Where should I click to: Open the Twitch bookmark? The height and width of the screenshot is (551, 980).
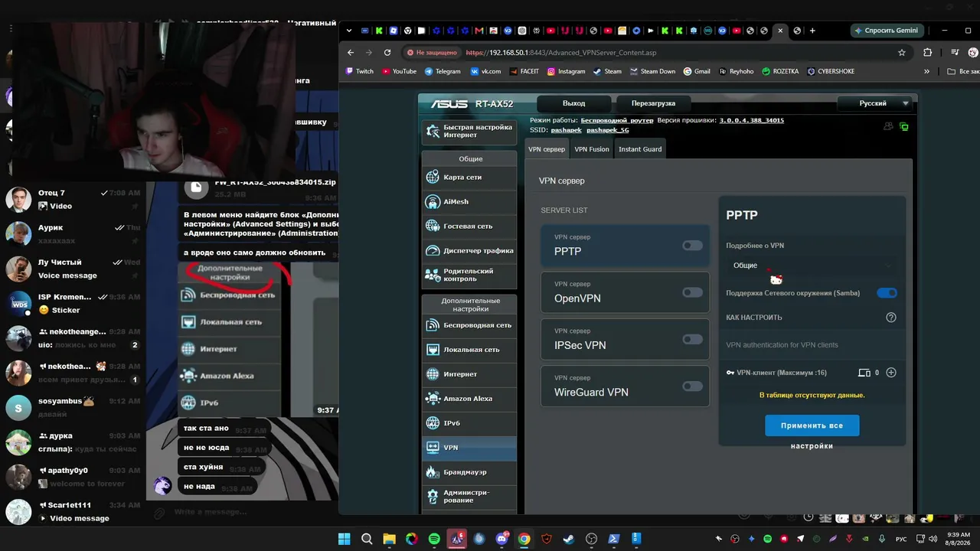(360, 71)
